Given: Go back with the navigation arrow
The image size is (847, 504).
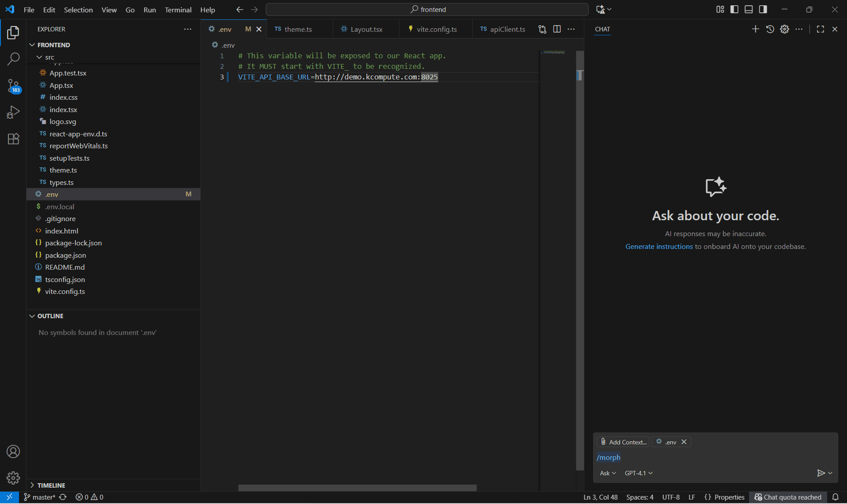Looking at the screenshot, I should (x=240, y=9).
